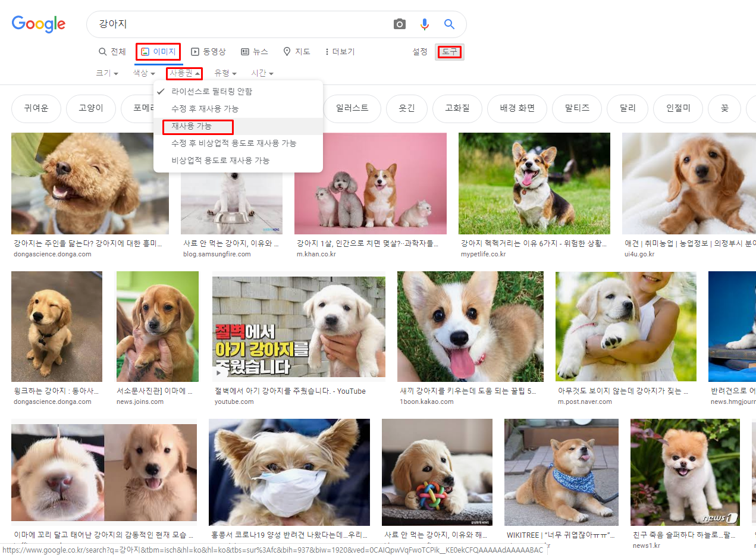Screen dimensions: 756x555
Task: Click the 달리 suggestion chip
Action: pyautogui.click(x=628, y=108)
